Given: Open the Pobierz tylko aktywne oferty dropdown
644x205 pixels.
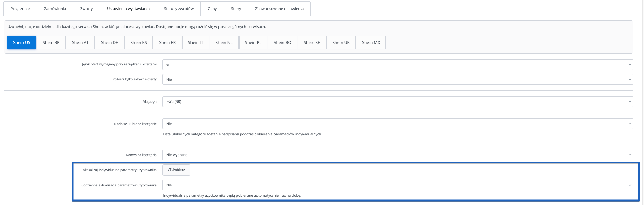Looking at the screenshot, I should point(397,79).
